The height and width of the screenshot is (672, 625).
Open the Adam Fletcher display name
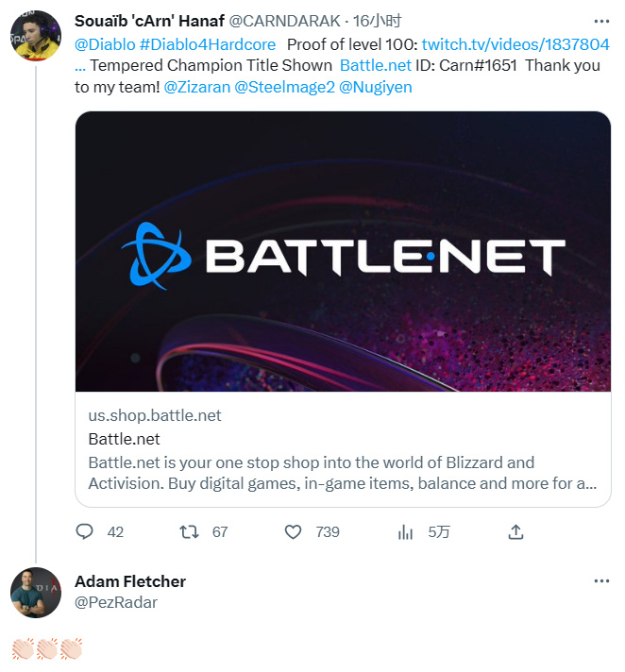pos(130,581)
